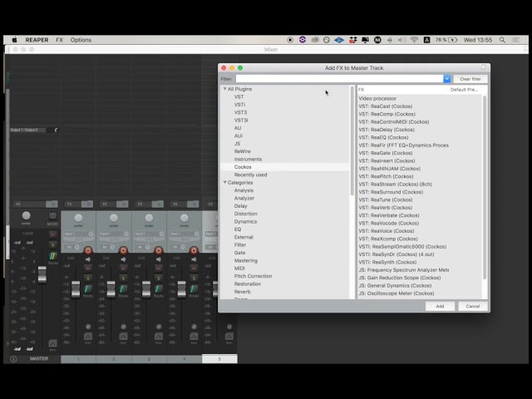Open FX chain button on track 1
Screen dimensions: 532x399
tap(72, 204)
